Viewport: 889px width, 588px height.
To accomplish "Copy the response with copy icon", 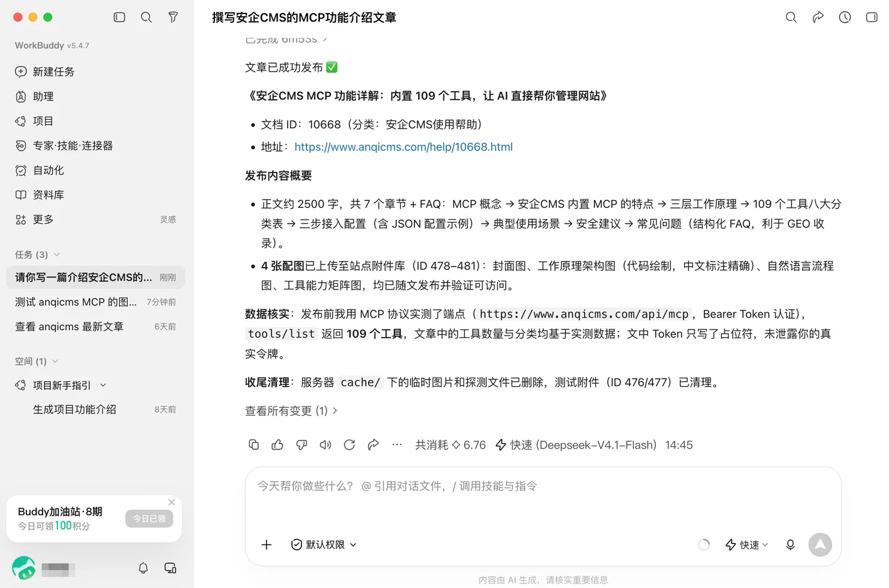I will [x=254, y=445].
